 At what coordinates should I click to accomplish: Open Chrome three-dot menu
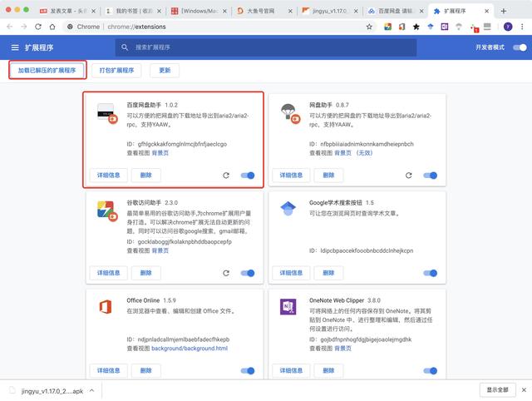522,27
